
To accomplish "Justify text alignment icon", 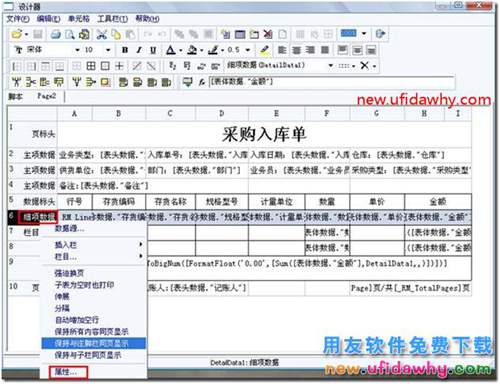I will click(x=324, y=50).
